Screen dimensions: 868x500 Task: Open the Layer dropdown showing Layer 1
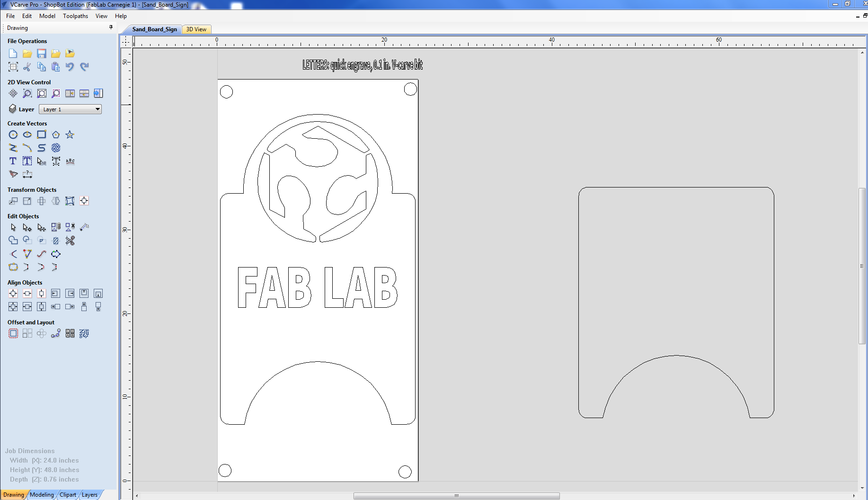pos(70,109)
